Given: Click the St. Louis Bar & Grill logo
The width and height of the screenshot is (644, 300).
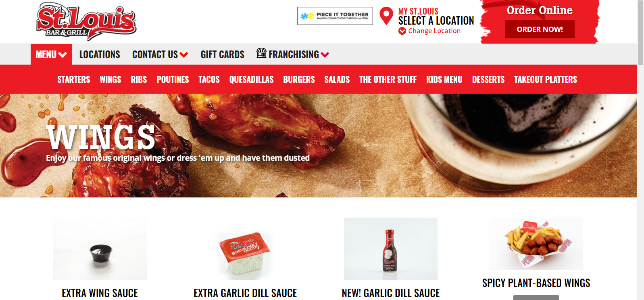Looking at the screenshot, I should pos(86,21).
